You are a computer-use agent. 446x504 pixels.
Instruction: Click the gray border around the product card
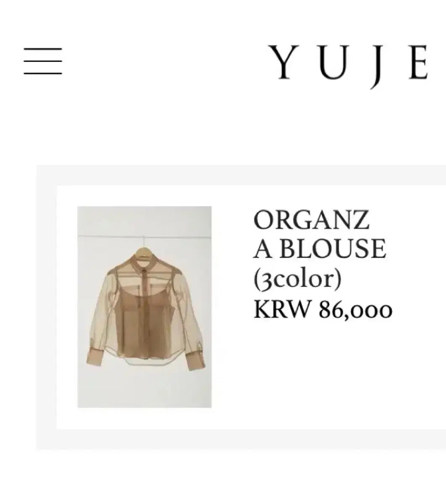(46, 307)
